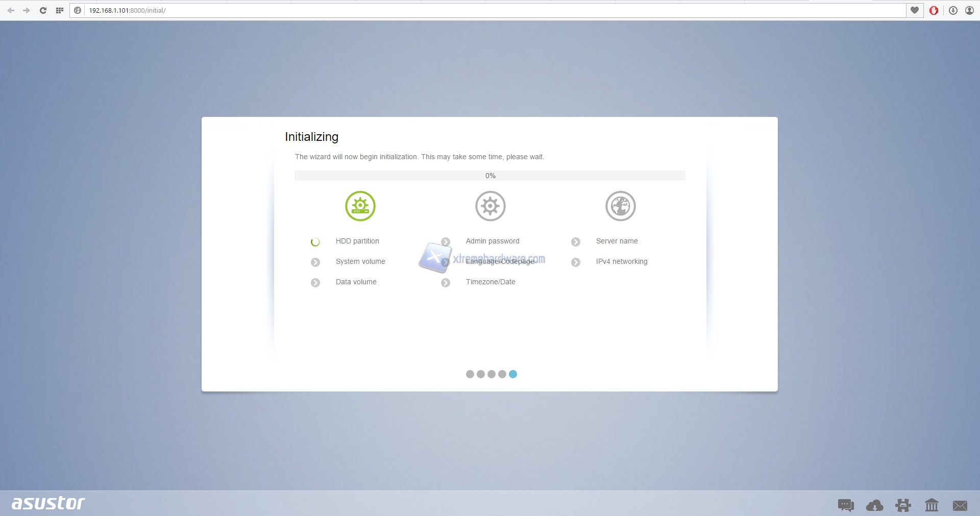Viewport: 980px width, 516px height.
Task: Open the chat bubbles forum icon
Action: pyautogui.click(x=846, y=505)
